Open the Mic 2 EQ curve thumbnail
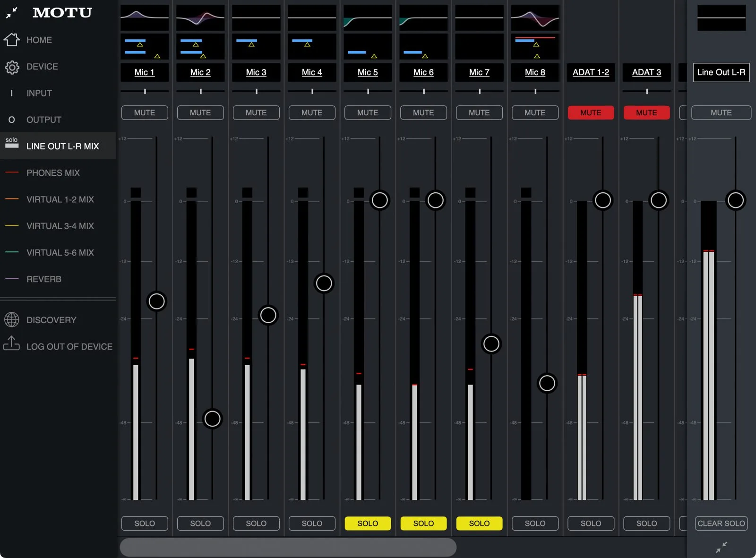 pos(200,17)
